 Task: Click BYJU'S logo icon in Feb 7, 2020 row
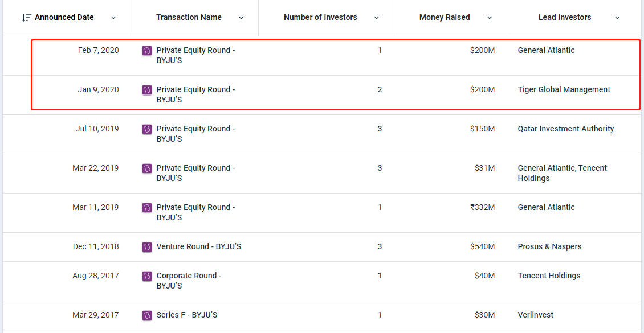tap(147, 51)
